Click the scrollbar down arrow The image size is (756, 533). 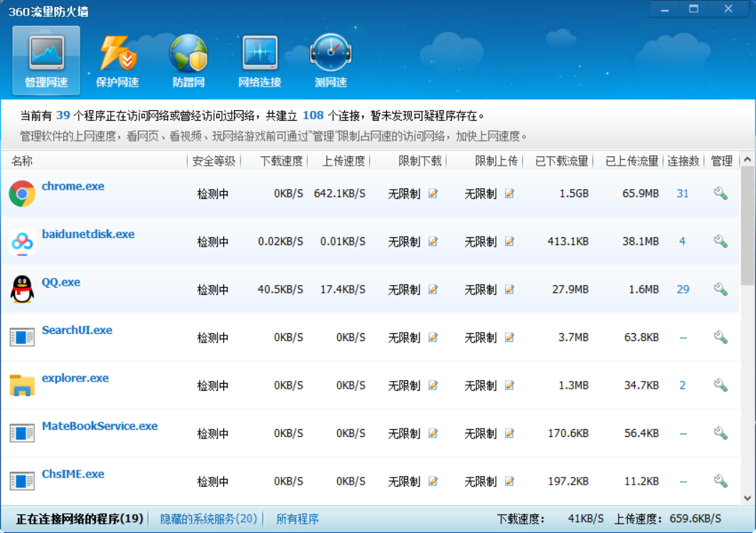[x=747, y=498]
